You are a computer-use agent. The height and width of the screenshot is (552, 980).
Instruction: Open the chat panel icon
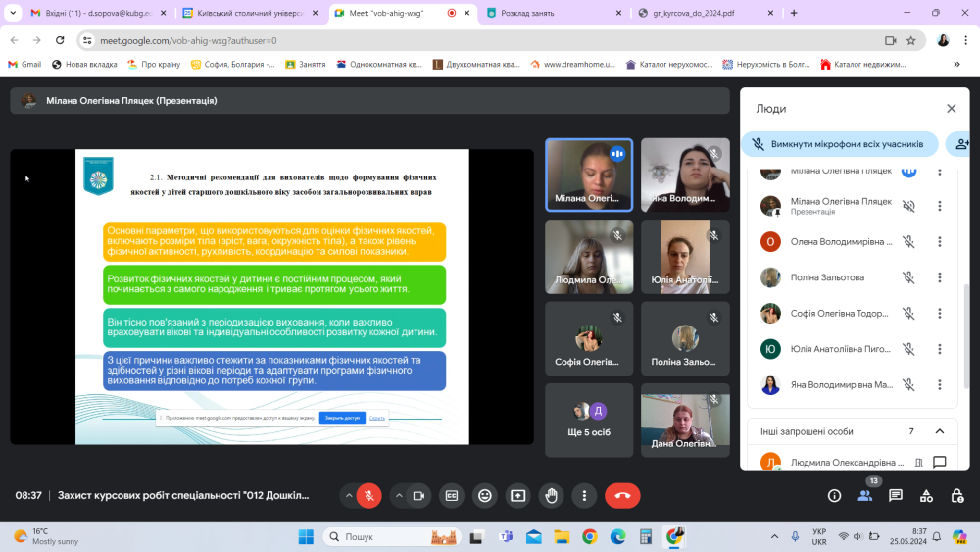pos(896,496)
